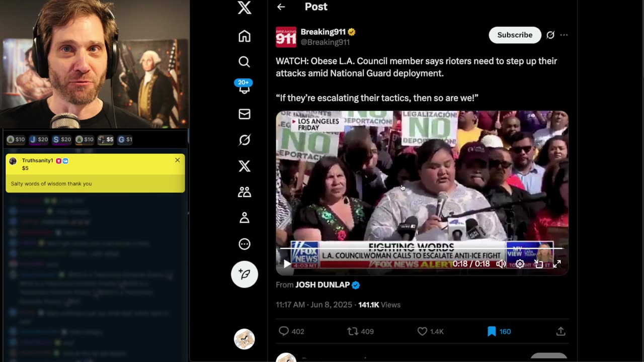The image size is (644, 362).
Task: Open video playback settings gear
Action: coord(520,264)
